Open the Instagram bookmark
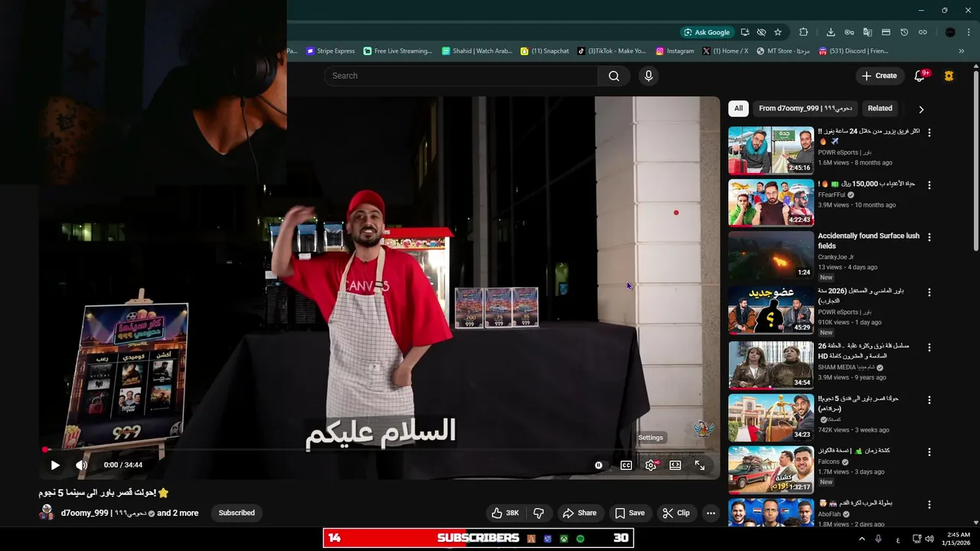Viewport: 980px width, 551px height. tap(675, 51)
